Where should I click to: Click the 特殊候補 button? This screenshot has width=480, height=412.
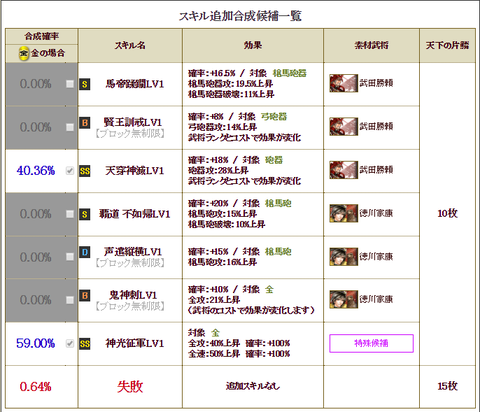tap(371, 343)
